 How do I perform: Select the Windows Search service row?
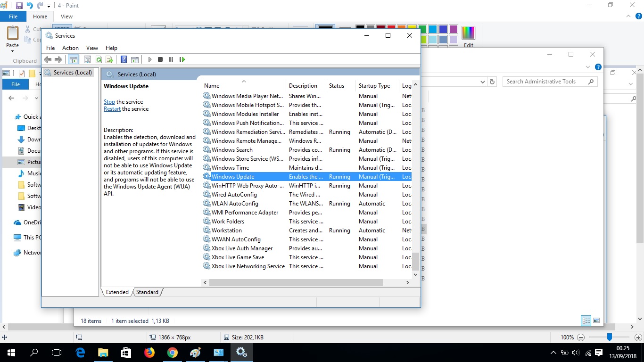(x=307, y=150)
